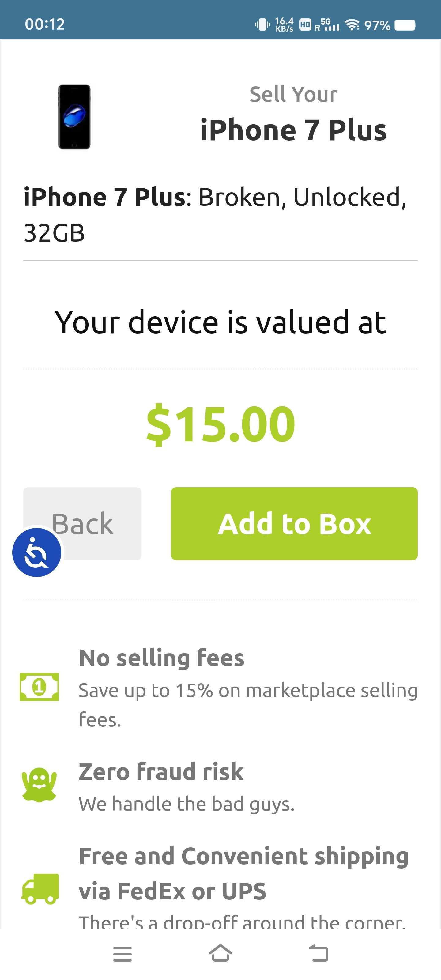Viewport: 441px width, 980px height.
Task: Tap the vibrate mode status icon
Action: (262, 25)
